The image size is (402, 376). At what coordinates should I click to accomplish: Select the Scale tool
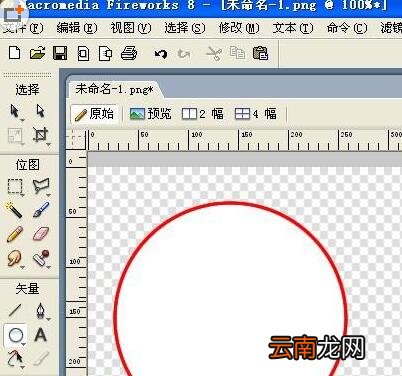click(15, 136)
